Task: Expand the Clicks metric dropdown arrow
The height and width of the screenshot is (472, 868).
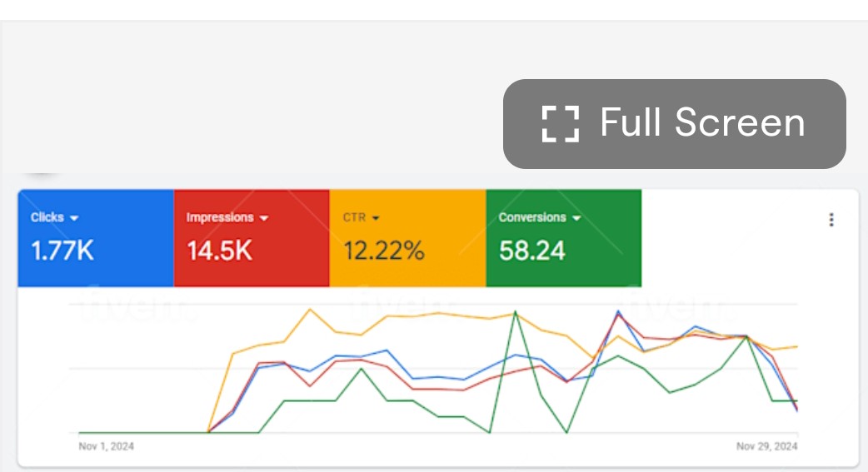Action: (x=74, y=218)
